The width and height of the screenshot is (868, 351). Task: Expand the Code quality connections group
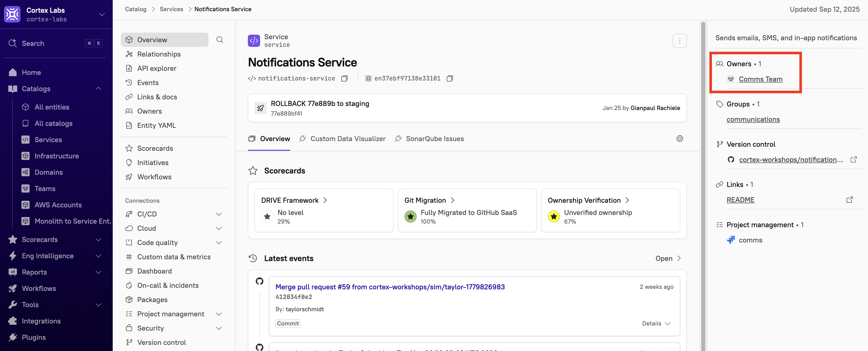[x=219, y=243]
